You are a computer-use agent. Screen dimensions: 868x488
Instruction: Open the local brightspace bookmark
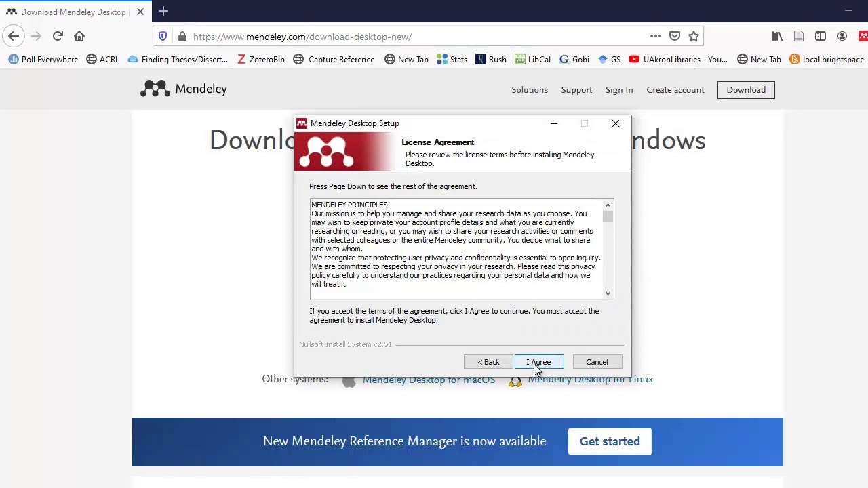tap(827, 60)
